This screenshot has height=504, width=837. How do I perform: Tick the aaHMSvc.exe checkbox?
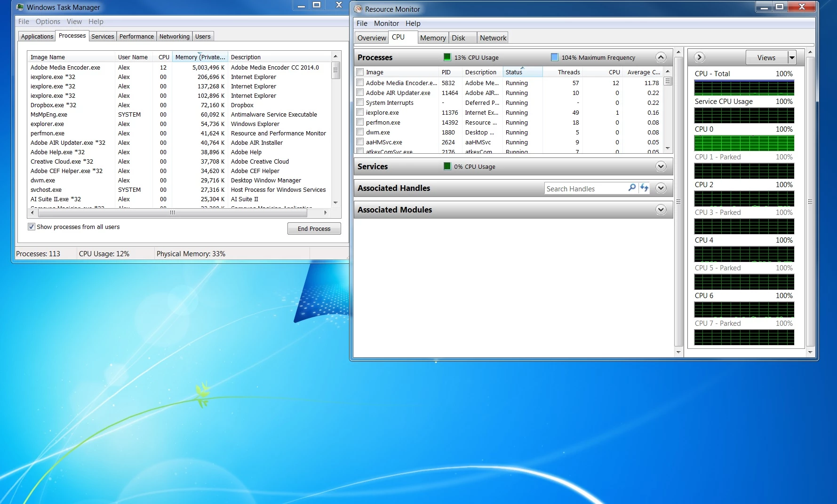point(360,142)
